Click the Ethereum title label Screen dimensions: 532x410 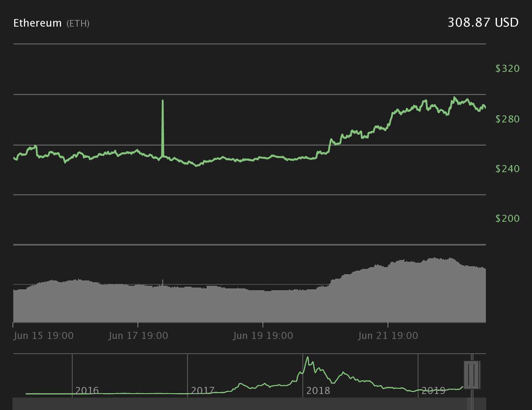click(x=37, y=23)
